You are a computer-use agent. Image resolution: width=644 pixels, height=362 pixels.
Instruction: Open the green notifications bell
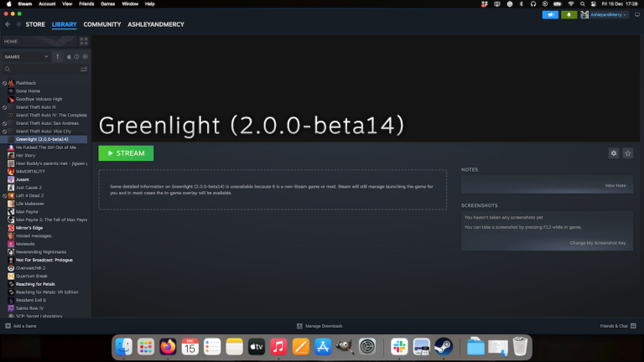(572, 14)
